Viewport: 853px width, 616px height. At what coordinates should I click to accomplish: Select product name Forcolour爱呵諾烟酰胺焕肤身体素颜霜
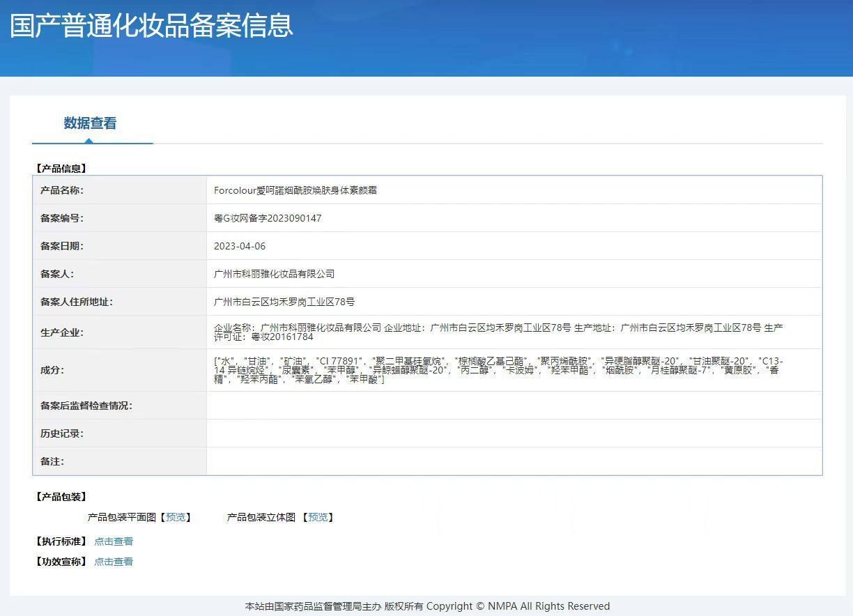point(295,190)
